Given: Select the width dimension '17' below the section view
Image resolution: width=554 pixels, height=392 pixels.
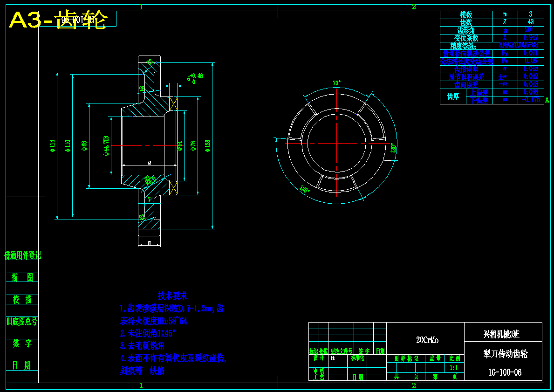Looking at the screenshot, I should (149, 243).
